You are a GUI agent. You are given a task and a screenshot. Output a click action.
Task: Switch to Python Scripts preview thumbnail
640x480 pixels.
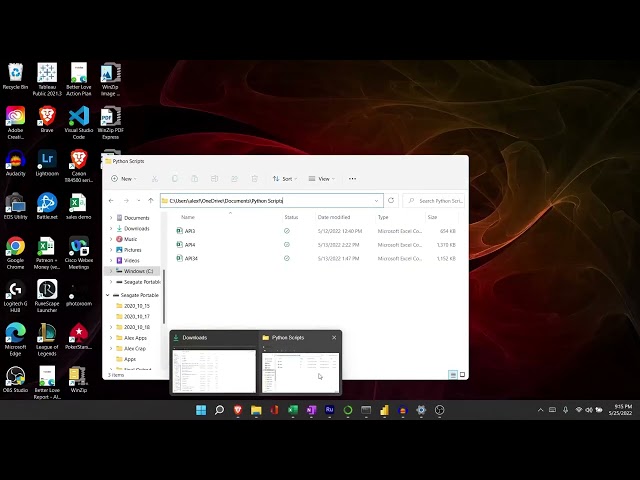pos(300,371)
